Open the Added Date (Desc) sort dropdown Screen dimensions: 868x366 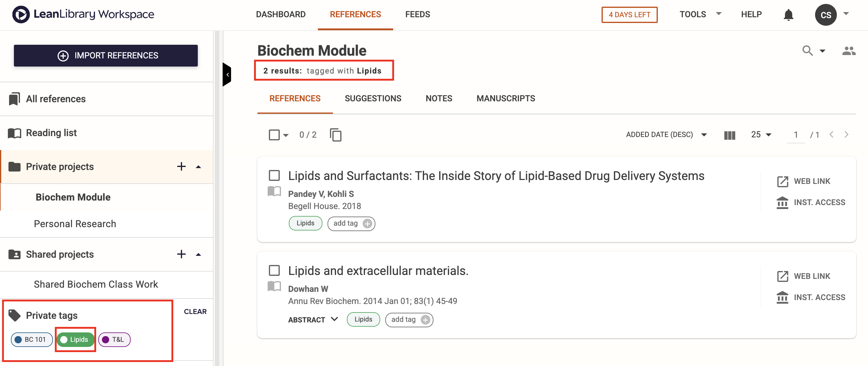click(666, 135)
